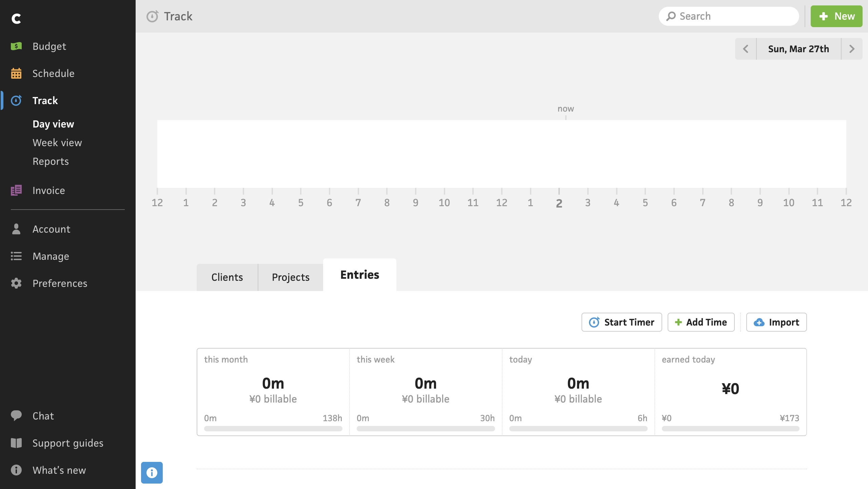Select Week view in sidebar
Screen dimensions: 868x489
(x=57, y=143)
